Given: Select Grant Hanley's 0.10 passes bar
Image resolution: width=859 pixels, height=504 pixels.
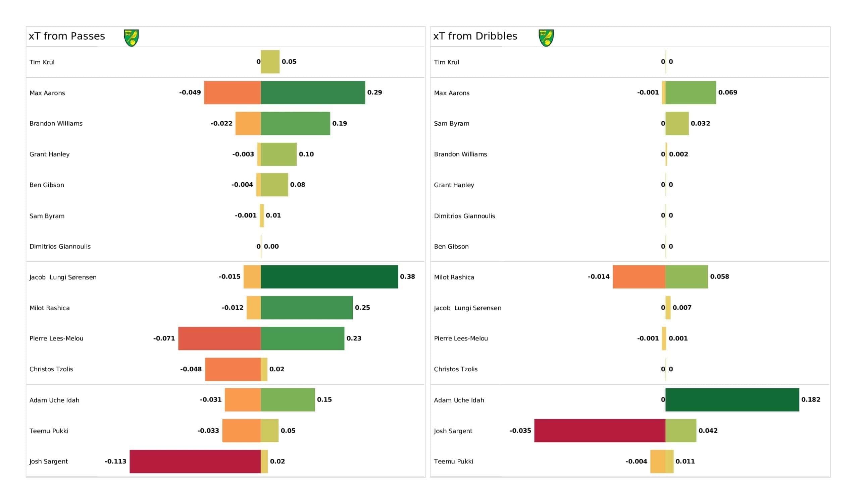Looking at the screenshot, I should [279, 154].
